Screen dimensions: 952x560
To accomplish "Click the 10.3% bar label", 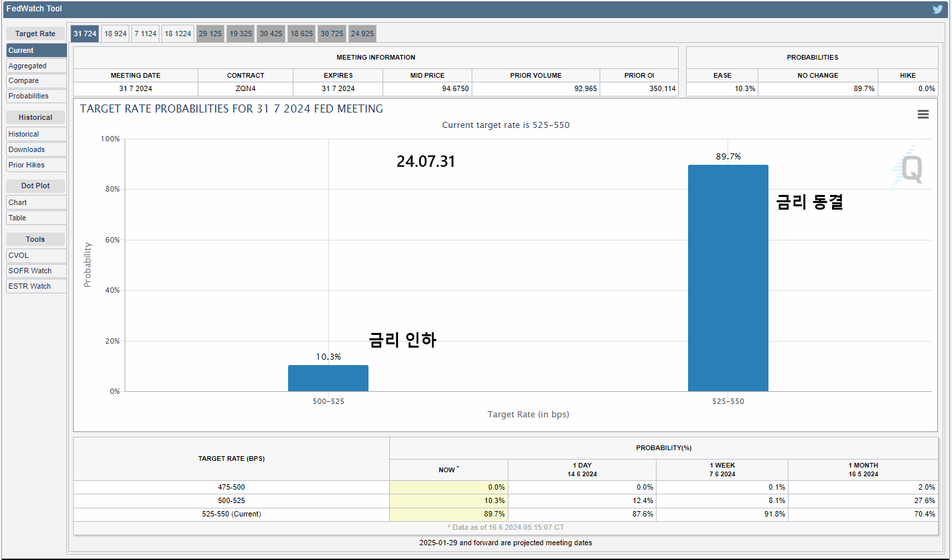I will click(328, 356).
